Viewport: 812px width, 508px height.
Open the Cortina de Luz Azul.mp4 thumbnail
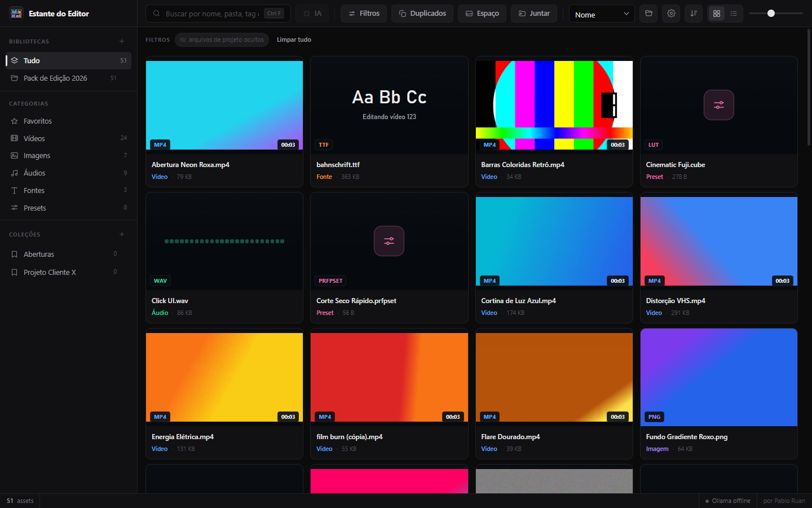(554, 241)
